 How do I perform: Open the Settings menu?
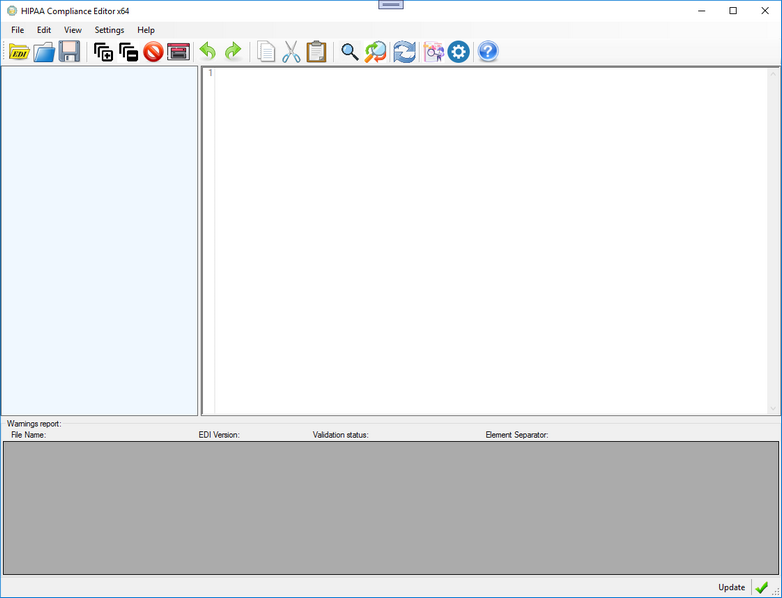109,30
